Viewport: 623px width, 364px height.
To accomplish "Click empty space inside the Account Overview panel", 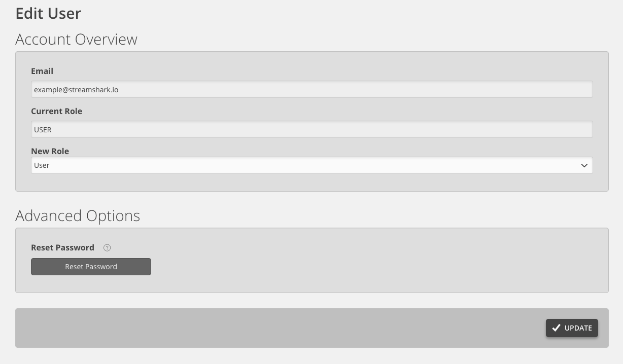I will (x=311, y=183).
